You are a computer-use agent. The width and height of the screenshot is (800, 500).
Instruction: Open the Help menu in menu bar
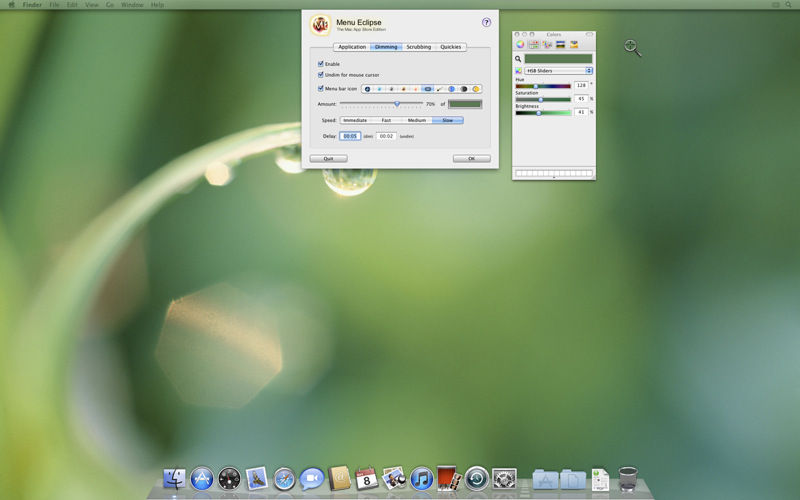(x=157, y=5)
